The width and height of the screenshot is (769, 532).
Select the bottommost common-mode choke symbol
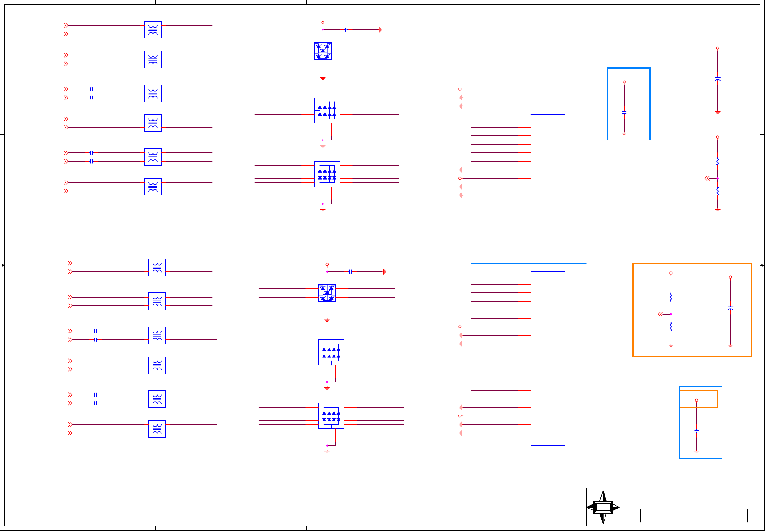coord(157,429)
